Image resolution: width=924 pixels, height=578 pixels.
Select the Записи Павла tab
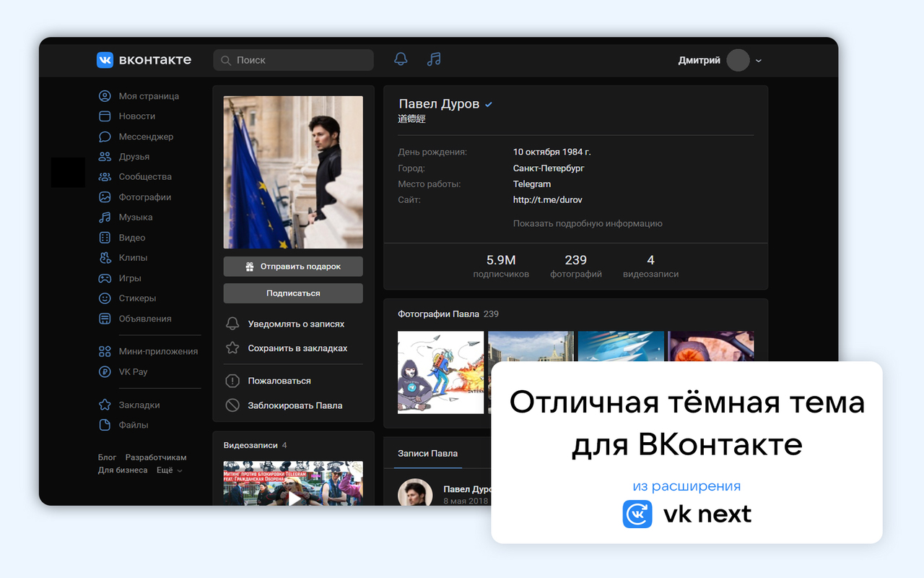pos(427,453)
